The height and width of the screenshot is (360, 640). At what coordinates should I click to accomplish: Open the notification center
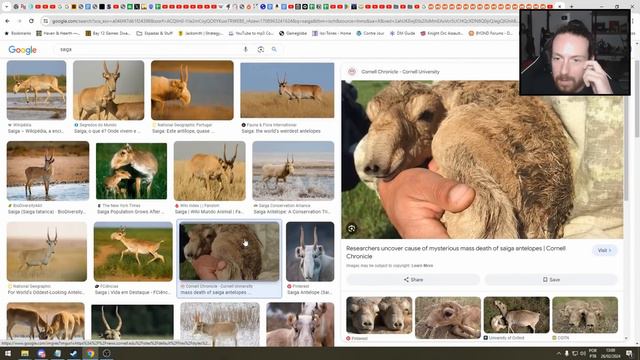[x=629, y=353]
